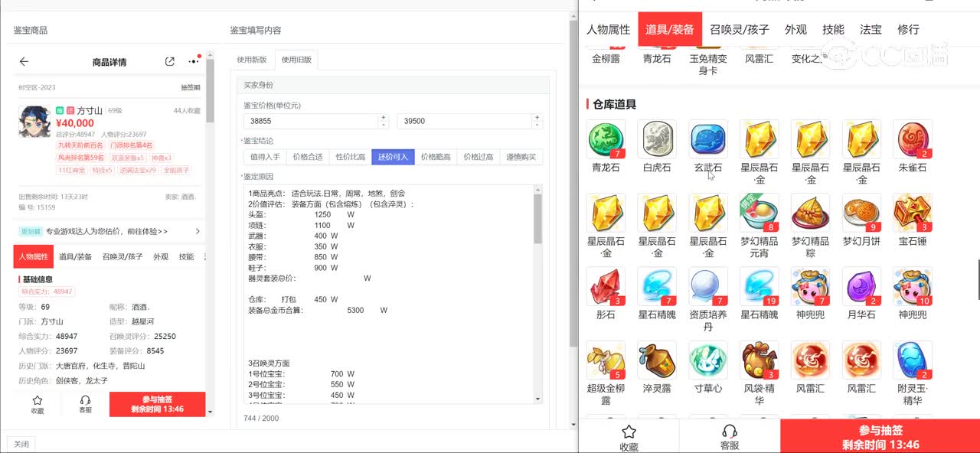Choose 价格合适 as 鉴宝结论

308,157
